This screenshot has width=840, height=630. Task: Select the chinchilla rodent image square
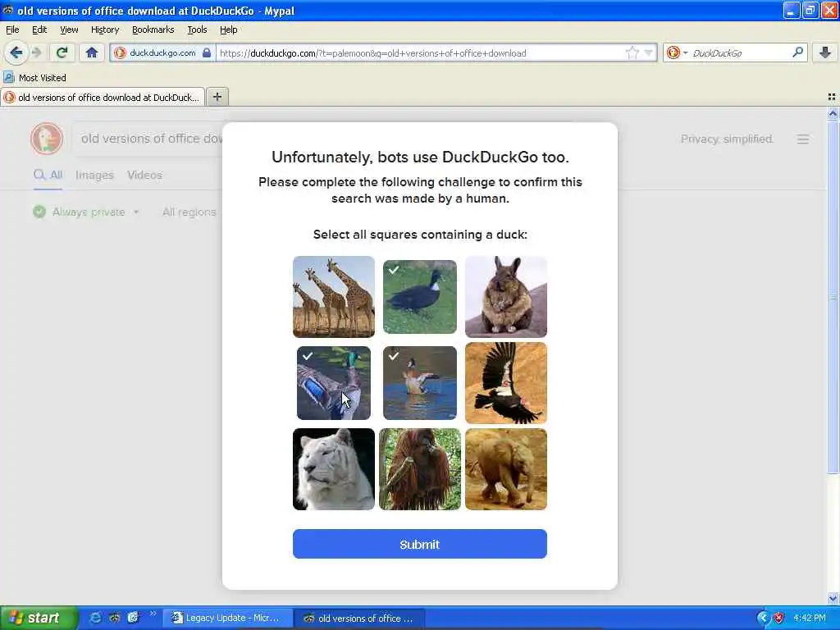pyautogui.click(x=506, y=297)
